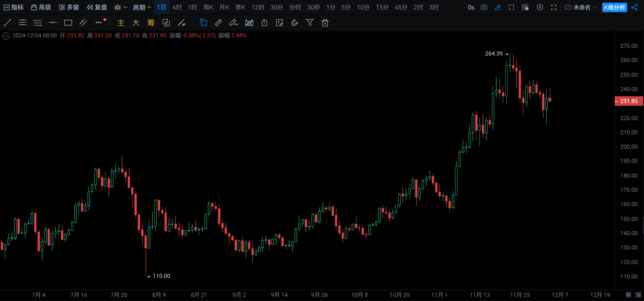Click the K线分析 button
This screenshot has width=644, height=301.
[x=615, y=7]
